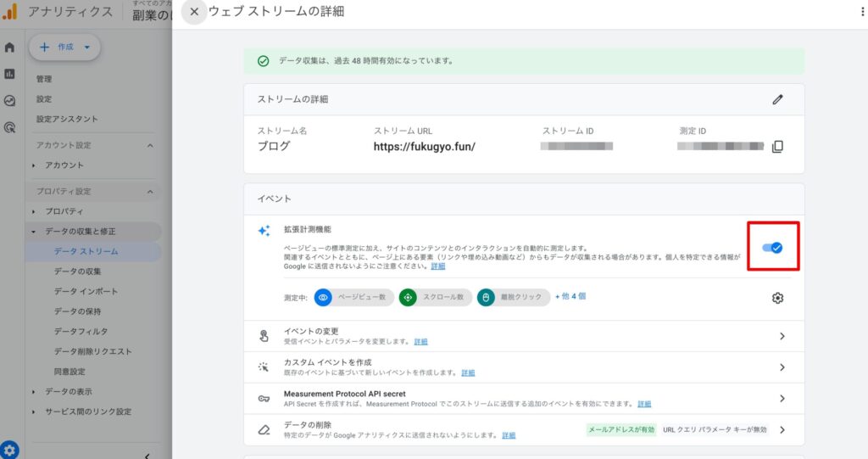Image resolution: width=868 pixels, height=459 pixels.
Task: Open the Home icon in left rail
Action: click(9, 48)
